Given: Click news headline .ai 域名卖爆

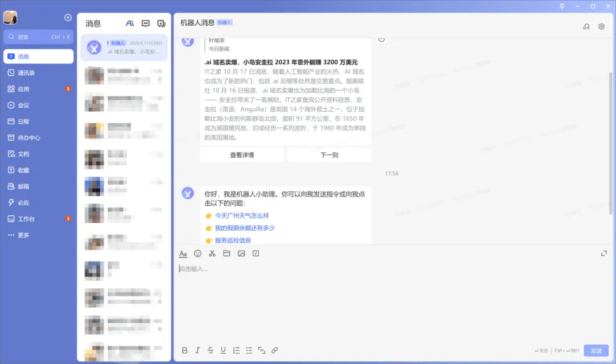Looking at the screenshot, I should tap(281, 62).
